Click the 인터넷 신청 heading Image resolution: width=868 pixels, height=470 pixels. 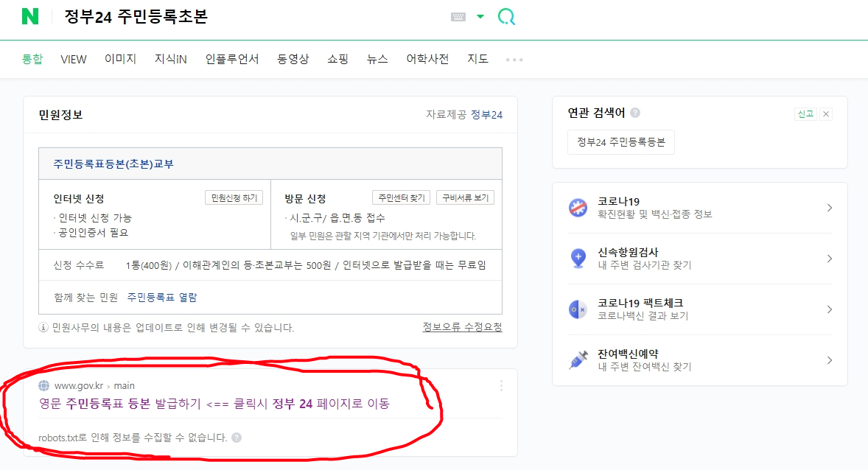pos(79,198)
